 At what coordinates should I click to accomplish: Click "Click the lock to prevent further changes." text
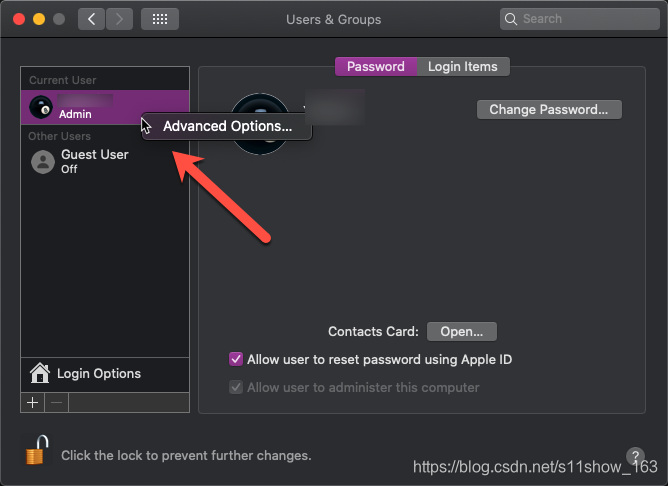[x=186, y=455]
